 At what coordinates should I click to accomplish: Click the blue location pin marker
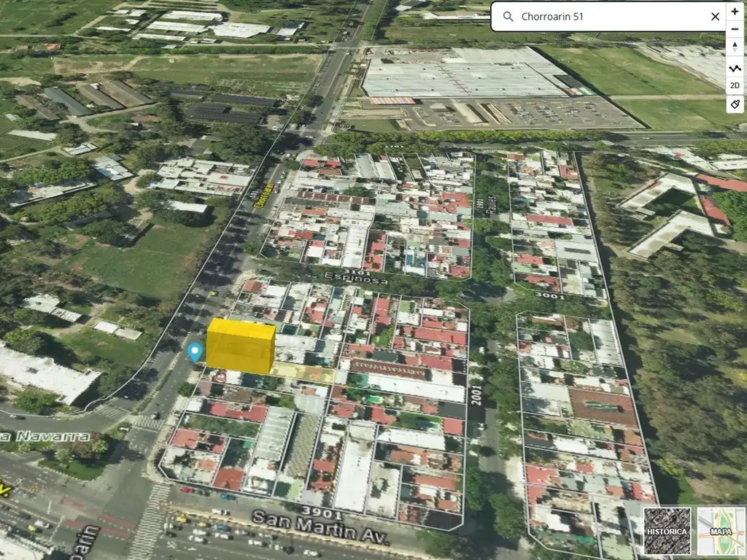194,351
